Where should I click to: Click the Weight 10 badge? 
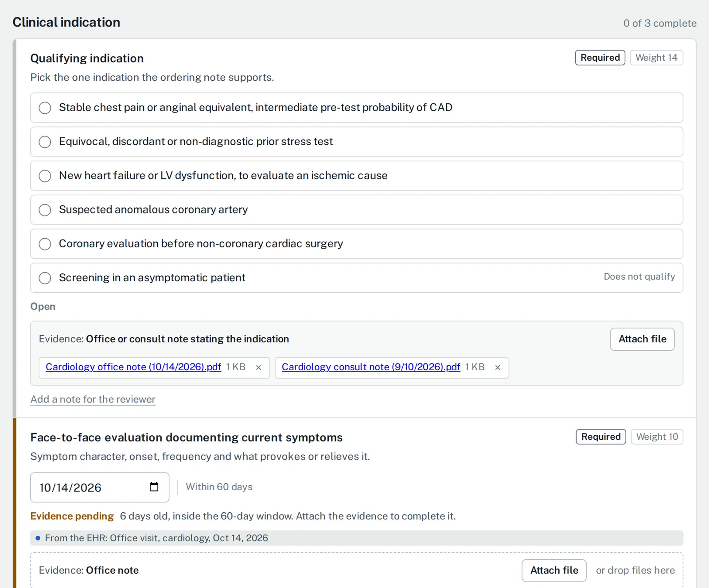click(657, 437)
